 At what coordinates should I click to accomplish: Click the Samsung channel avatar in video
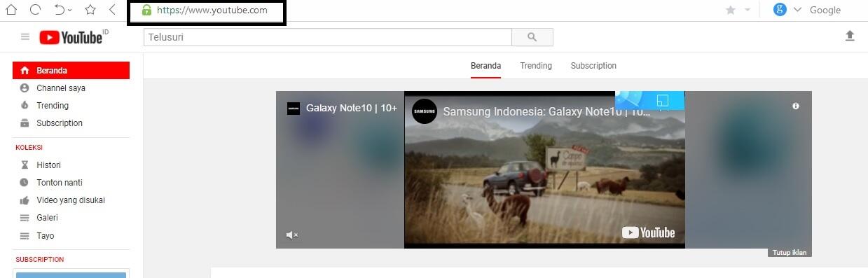point(425,111)
